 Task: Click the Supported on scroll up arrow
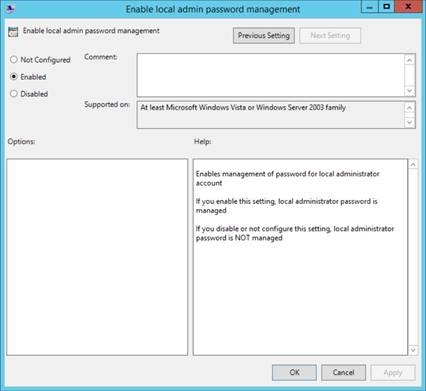pos(410,108)
